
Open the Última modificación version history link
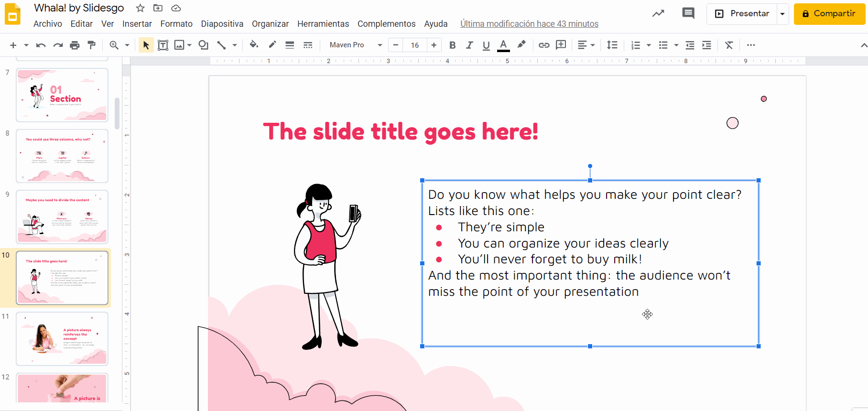click(x=529, y=24)
